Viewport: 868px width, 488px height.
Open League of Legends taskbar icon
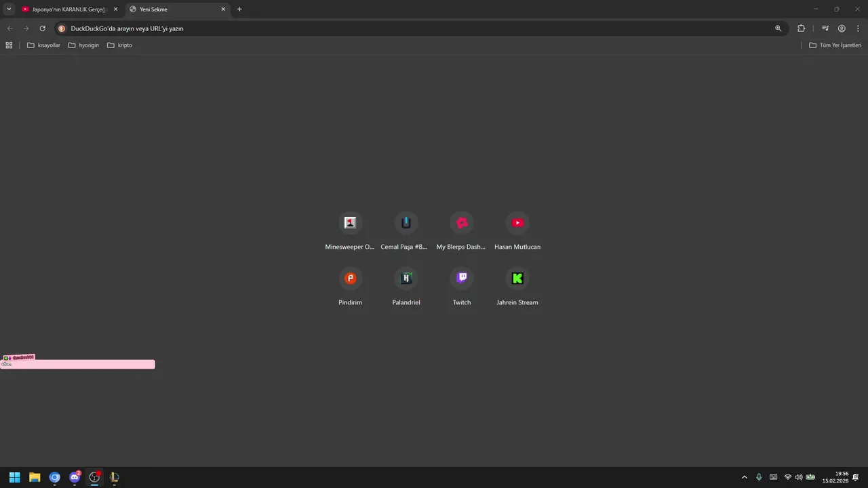click(115, 477)
